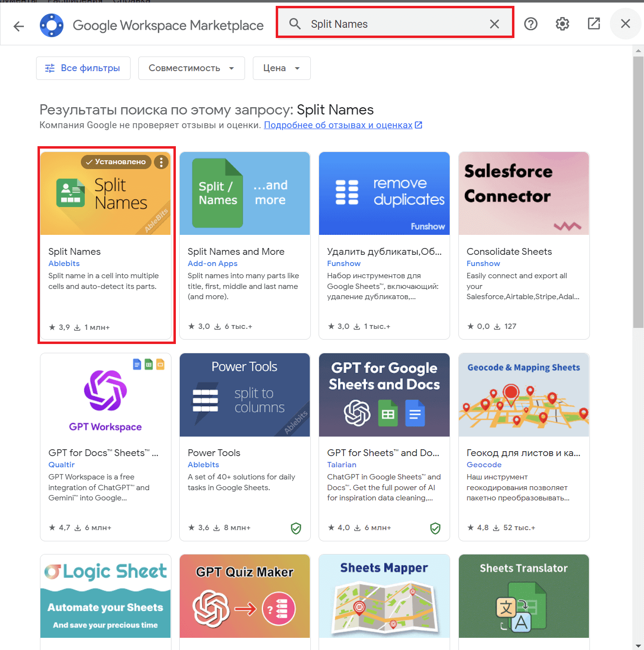Viewport: 644px width, 650px height.
Task: Open Marketplace in new window icon
Action: [594, 24]
